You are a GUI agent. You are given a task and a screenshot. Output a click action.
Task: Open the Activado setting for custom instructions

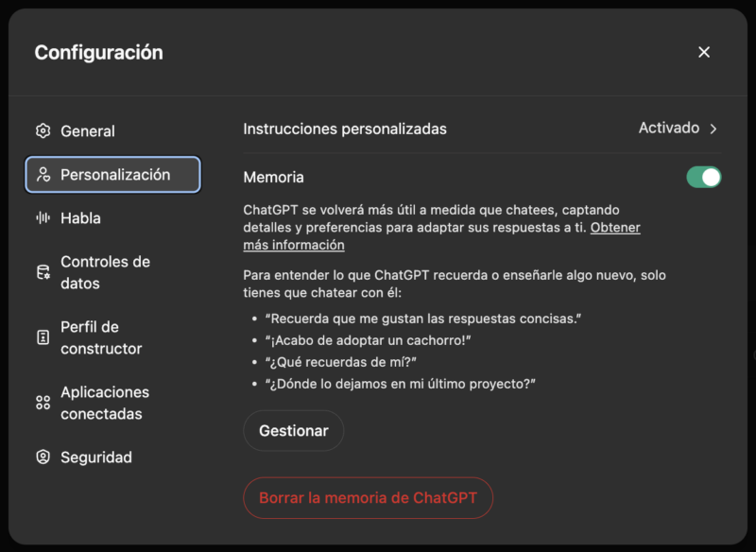pyautogui.click(x=669, y=128)
